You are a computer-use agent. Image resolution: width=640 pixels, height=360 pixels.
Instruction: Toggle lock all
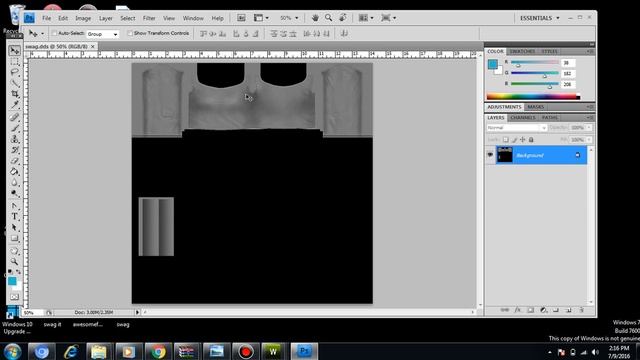[x=531, y=140]
